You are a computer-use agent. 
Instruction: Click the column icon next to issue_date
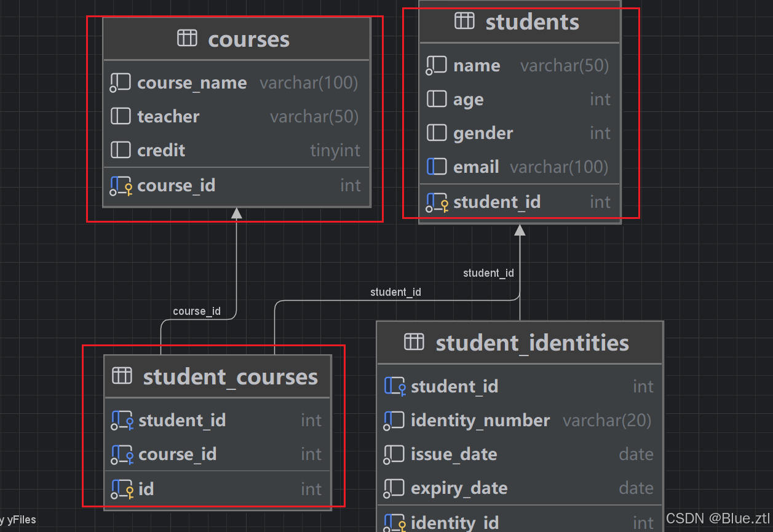tap(394, 455)
